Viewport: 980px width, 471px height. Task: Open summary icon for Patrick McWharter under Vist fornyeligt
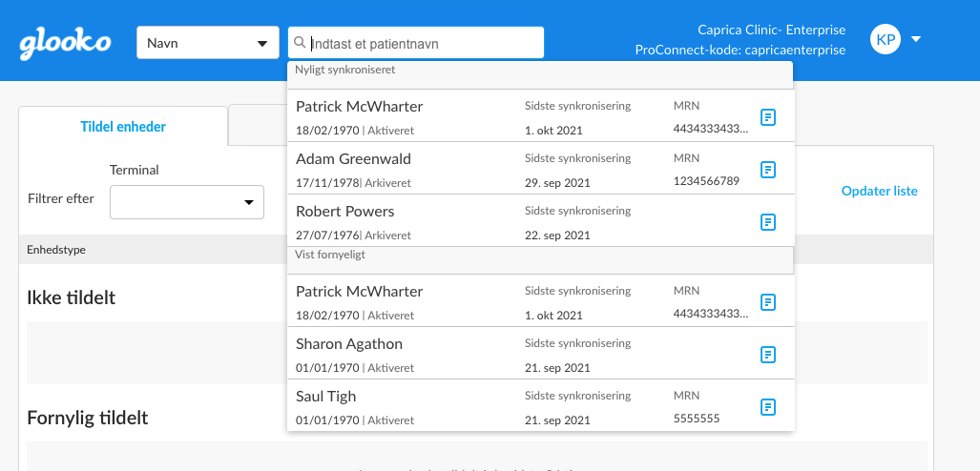[768, 302]
